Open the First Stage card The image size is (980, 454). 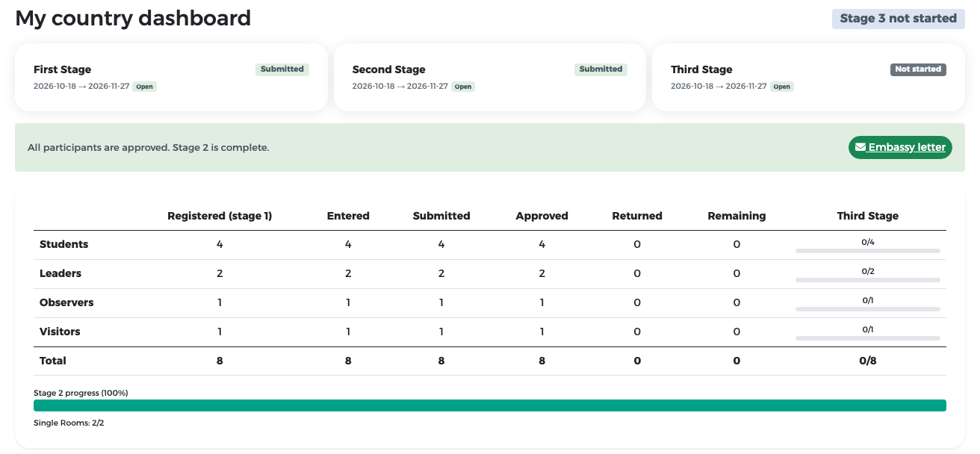tap(171, 78)
